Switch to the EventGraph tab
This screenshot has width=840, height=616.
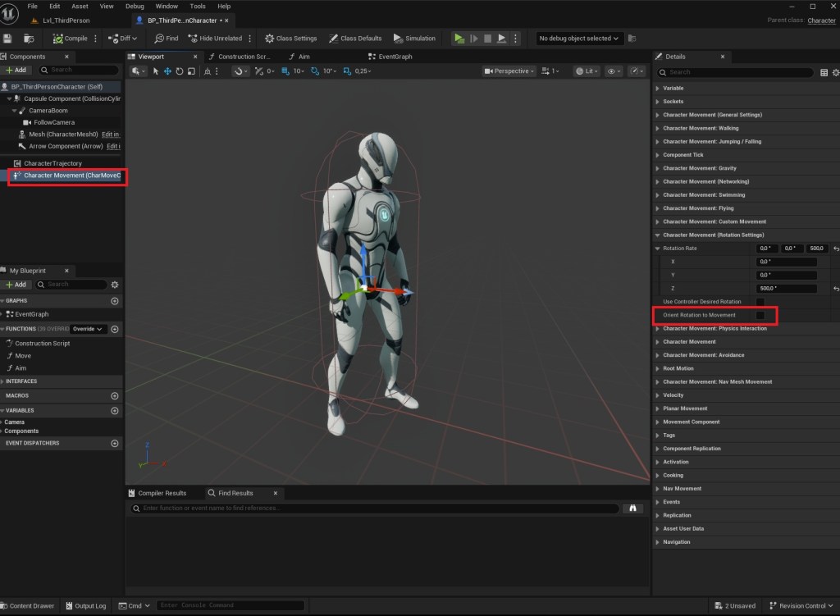pyautogui.click(x=390, y=57)
